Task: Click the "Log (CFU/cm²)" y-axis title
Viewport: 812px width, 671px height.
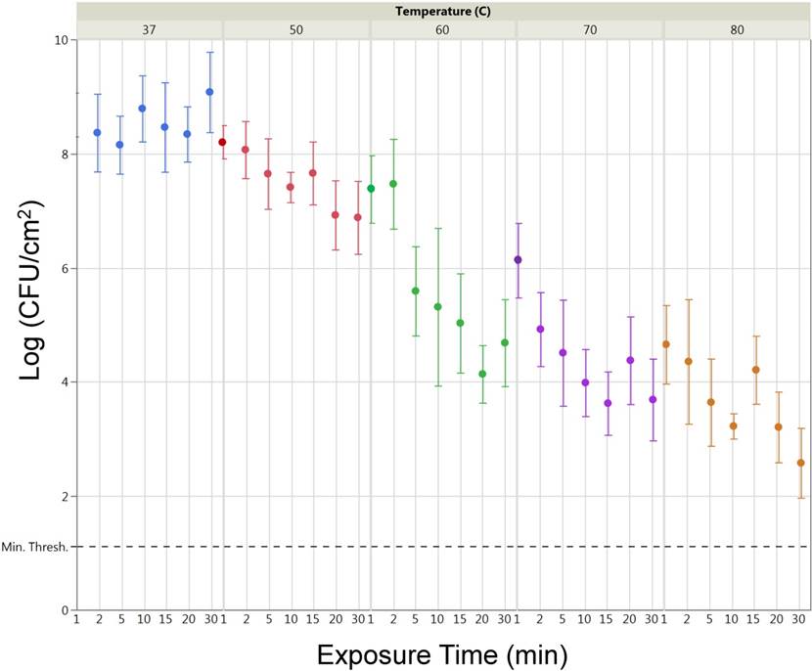Action: tap(30, 291)
